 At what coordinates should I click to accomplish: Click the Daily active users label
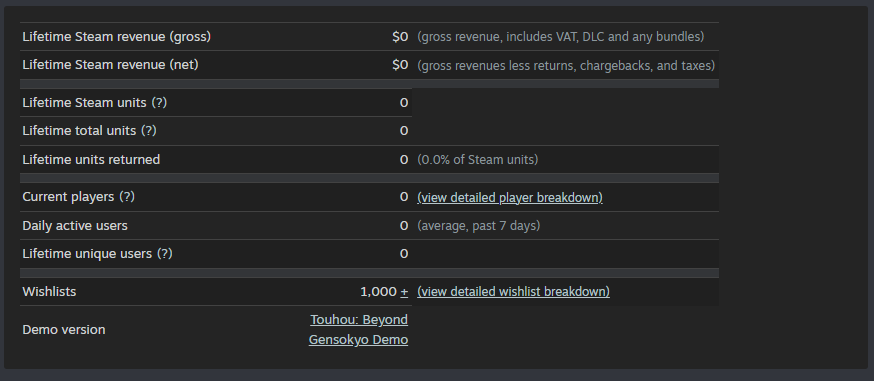click(x=75, y=226)
